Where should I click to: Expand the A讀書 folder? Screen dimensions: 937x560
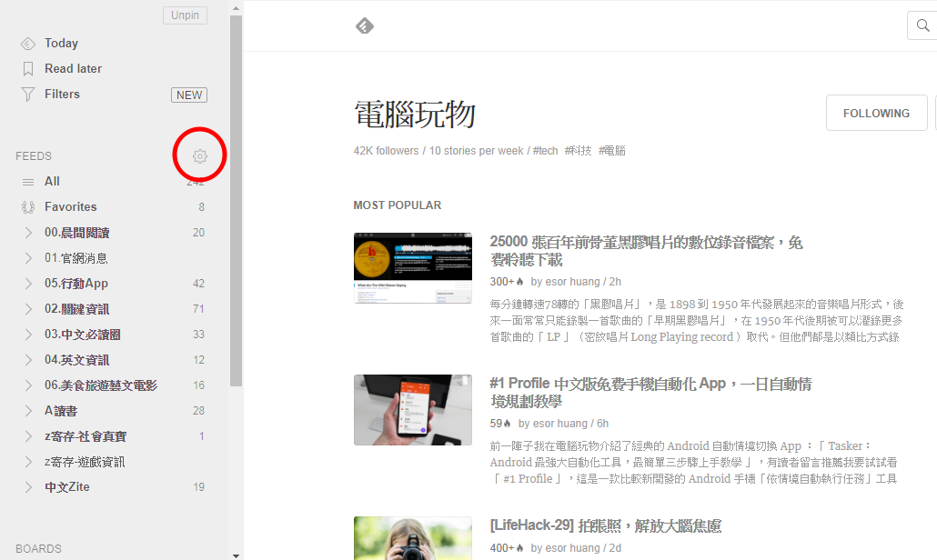point(28,411)
